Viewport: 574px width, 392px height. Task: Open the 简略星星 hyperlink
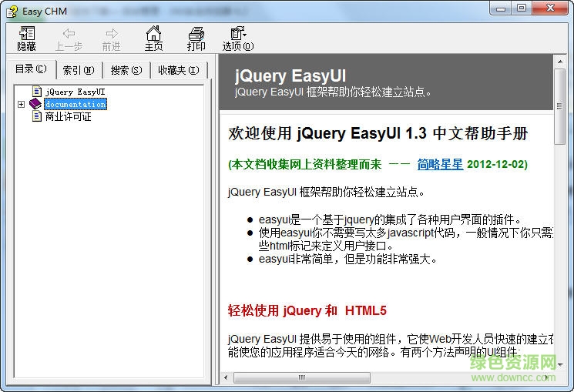(x=440, y=164)
